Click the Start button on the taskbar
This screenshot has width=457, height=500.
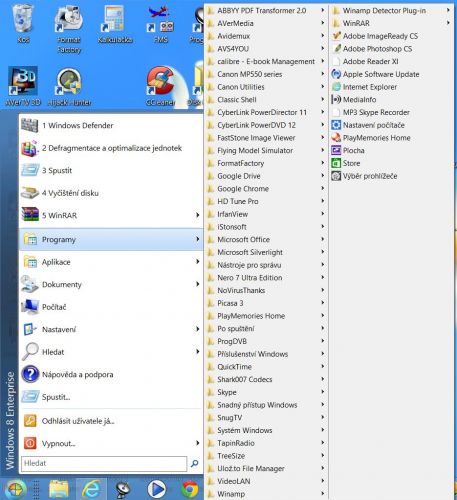tap(15, 489)
